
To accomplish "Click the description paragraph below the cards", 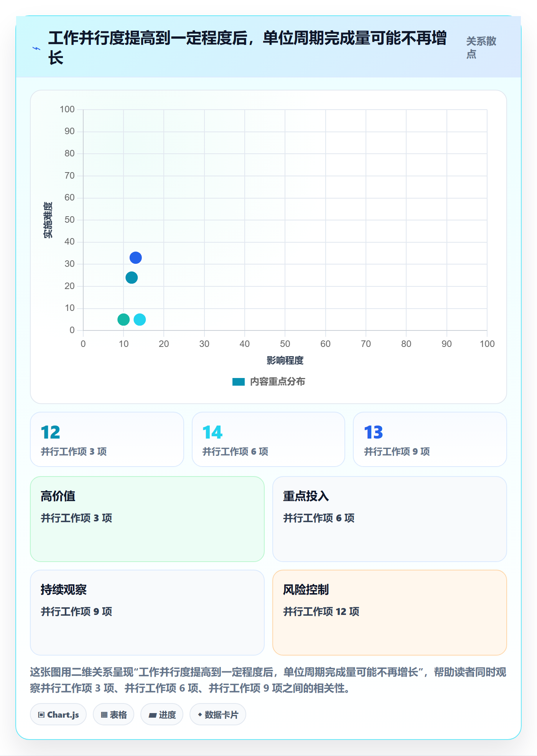I will point(268,680).
